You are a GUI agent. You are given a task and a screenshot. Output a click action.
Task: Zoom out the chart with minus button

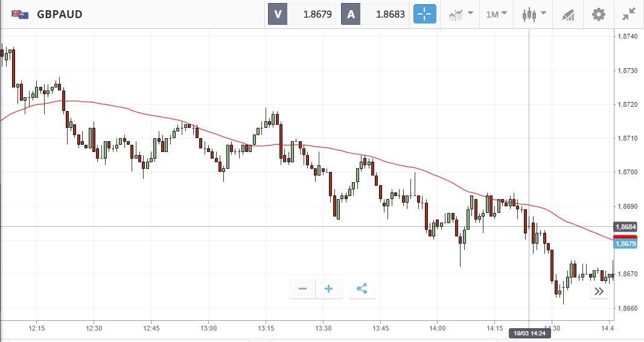tap(302, 289)
